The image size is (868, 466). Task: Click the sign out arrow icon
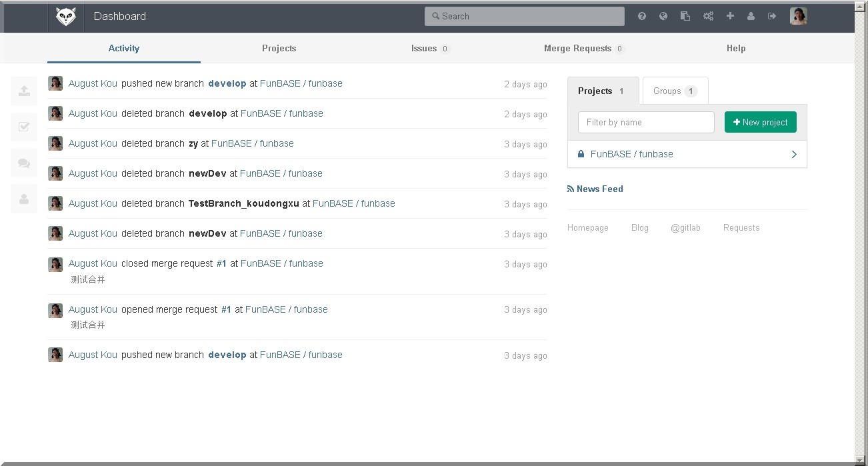pyautogui.click(x=772, y=17)
